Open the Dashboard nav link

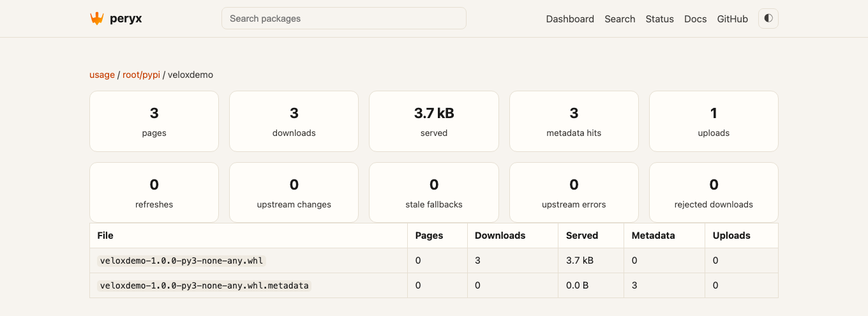(x=570, y=19)
